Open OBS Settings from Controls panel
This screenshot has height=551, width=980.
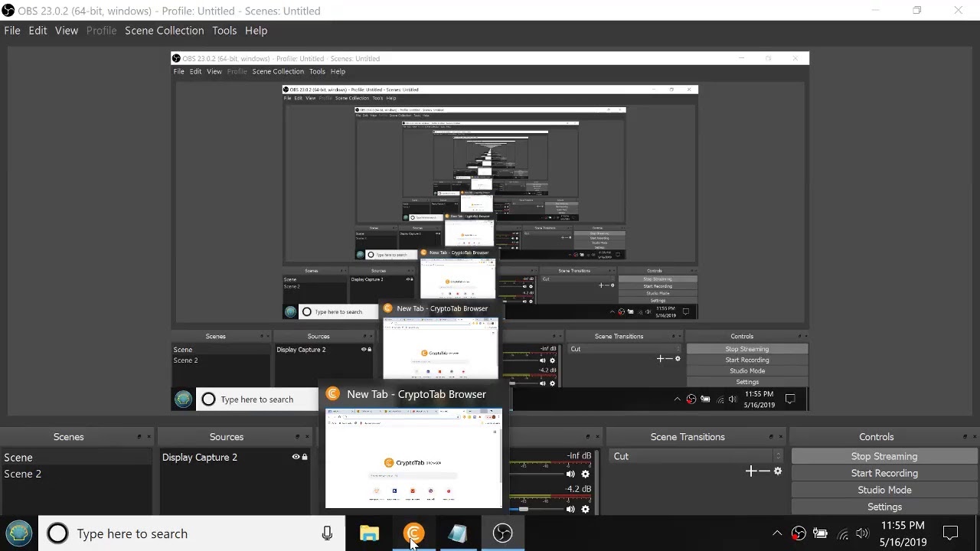(x=884, y=507)
